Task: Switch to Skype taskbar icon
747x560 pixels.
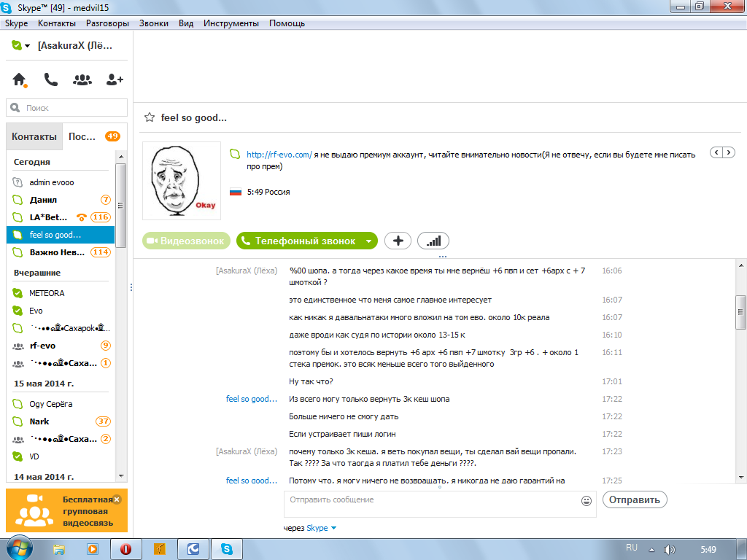Action: point(227,550)
